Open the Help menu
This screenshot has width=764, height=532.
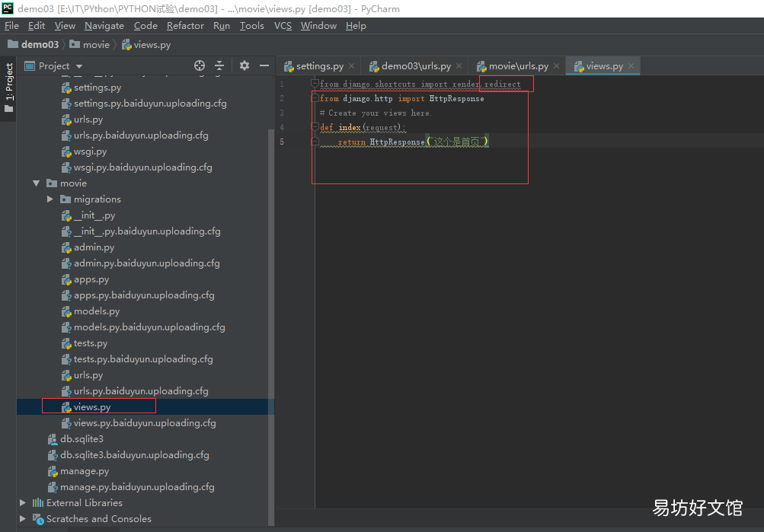(x=356, y=26)
